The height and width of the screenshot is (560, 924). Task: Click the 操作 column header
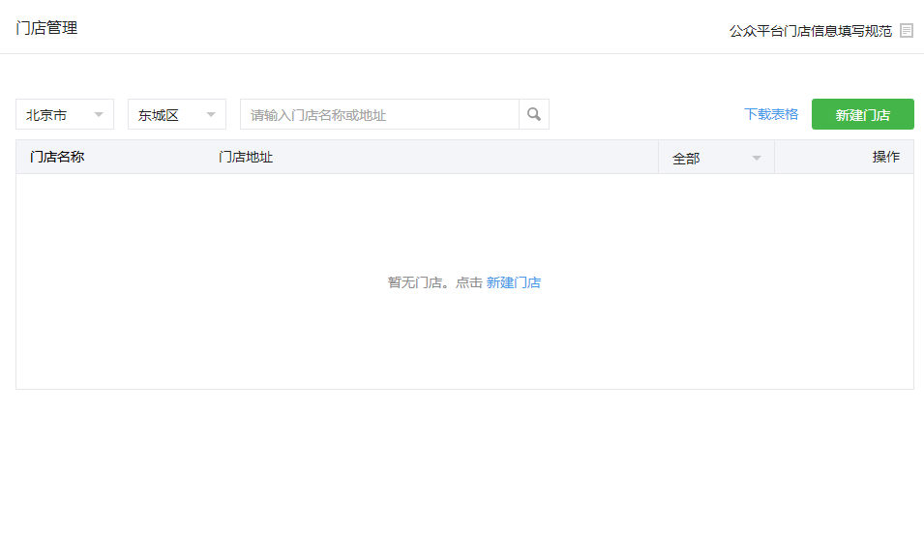click(885, 157)
